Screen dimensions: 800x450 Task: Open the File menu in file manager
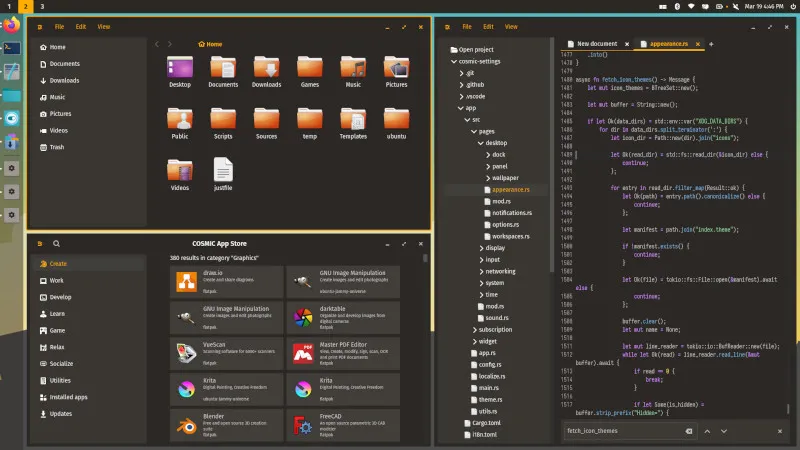pos(60,27)
